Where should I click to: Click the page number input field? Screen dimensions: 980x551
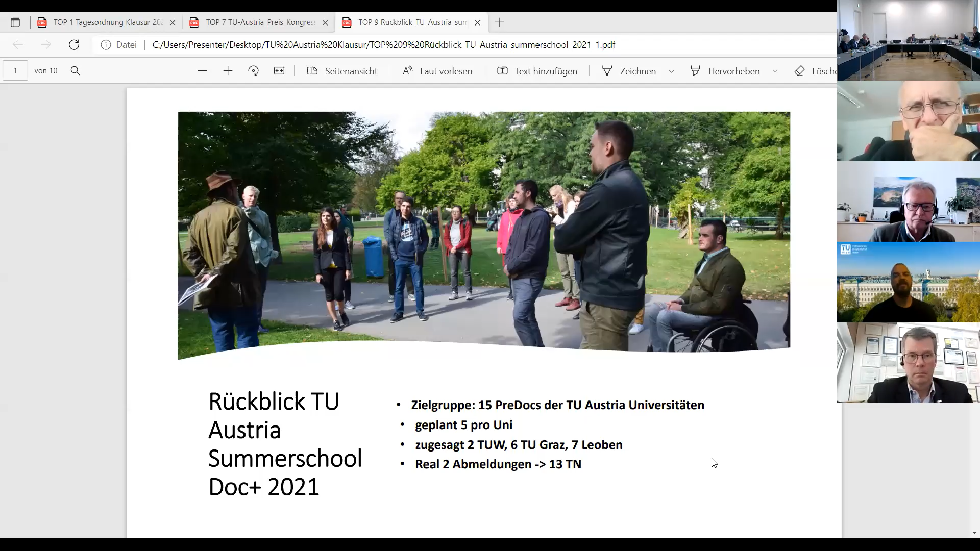click(15, 71)
